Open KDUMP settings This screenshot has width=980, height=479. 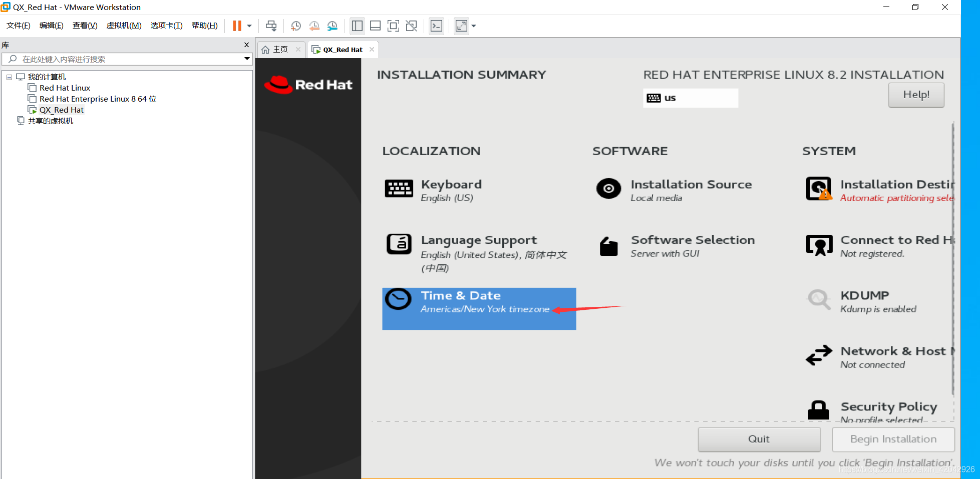click(x=878, y=302)
